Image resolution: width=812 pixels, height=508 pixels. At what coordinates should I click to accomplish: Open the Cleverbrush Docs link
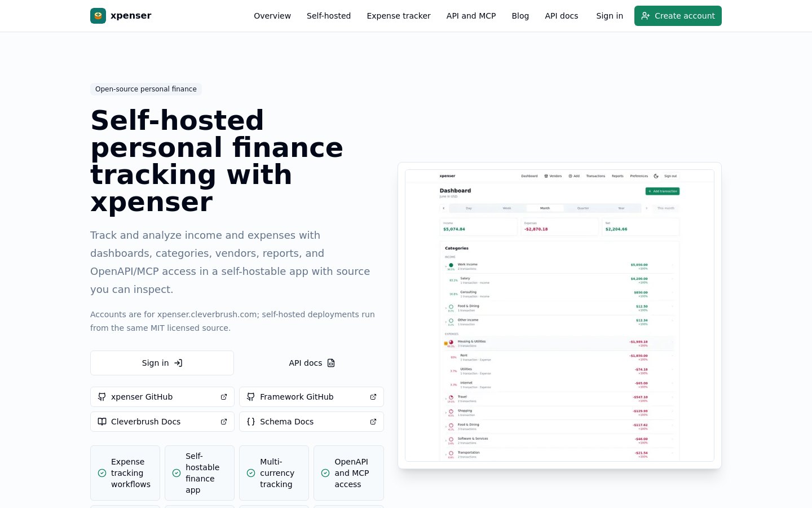coord(162,422)
